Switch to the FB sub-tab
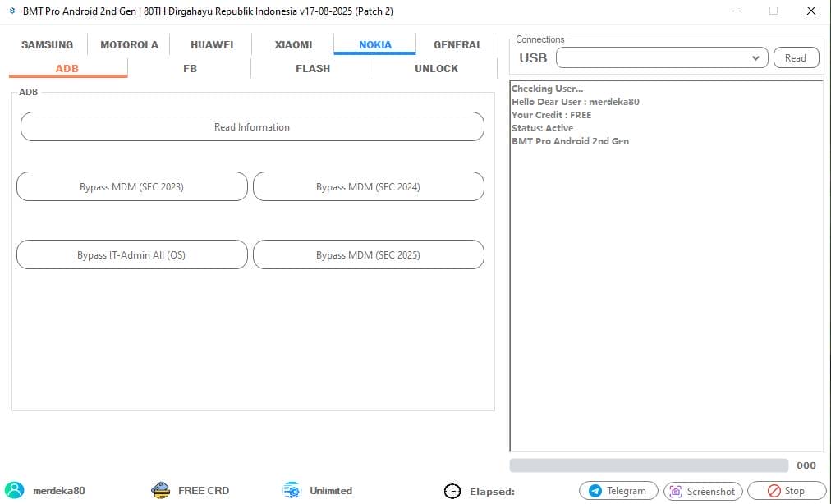This screenshot has width=831, height=504. point(190,69)
